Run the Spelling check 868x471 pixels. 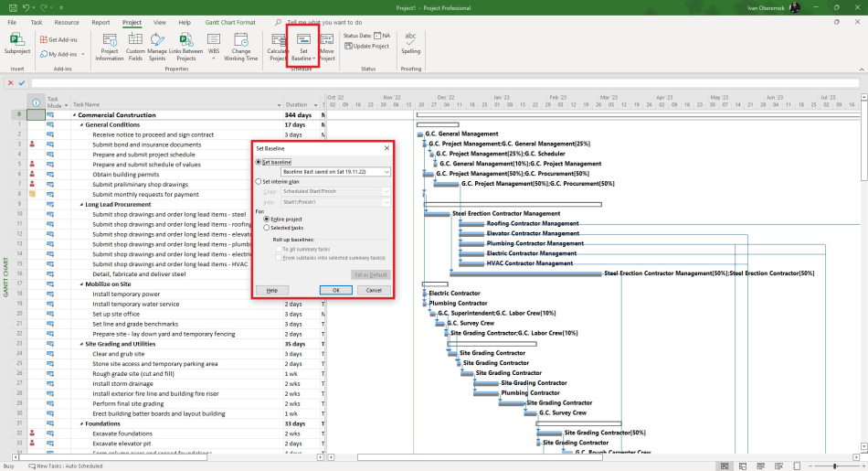(411, 43)
